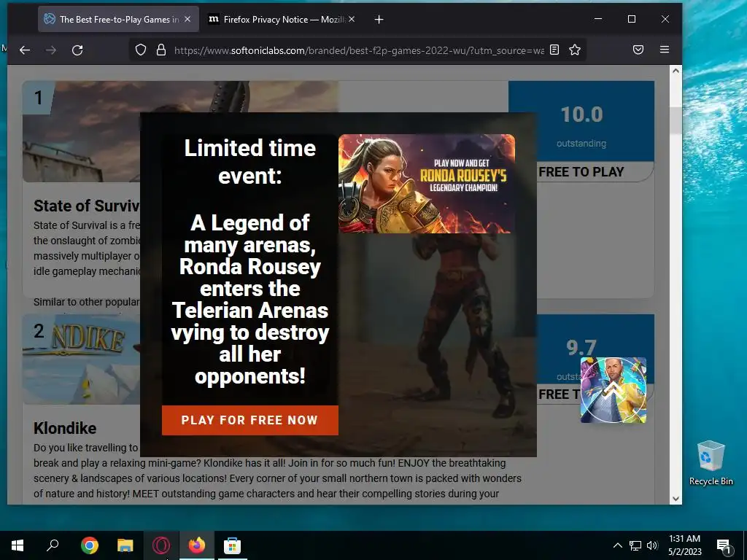Open the tracking protection shield icon
The image size is (747, 560).
tap(141, 50)
